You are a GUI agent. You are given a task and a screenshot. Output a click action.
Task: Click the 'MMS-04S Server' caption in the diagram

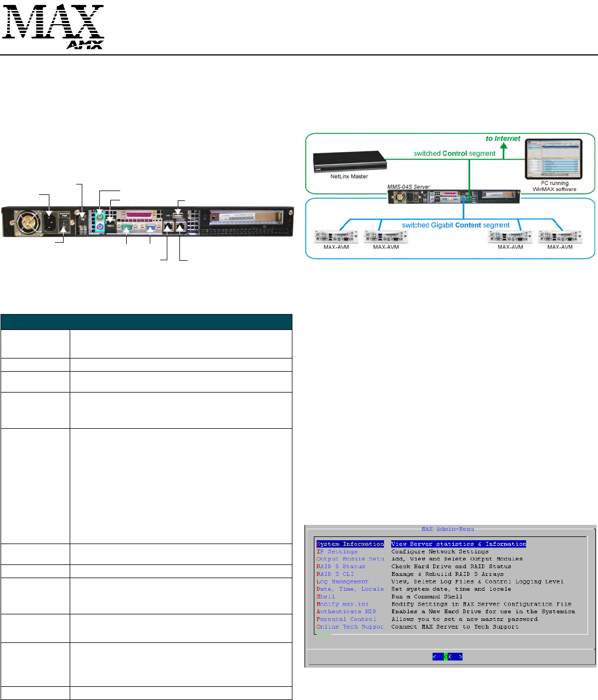click(x=408, y=187)
